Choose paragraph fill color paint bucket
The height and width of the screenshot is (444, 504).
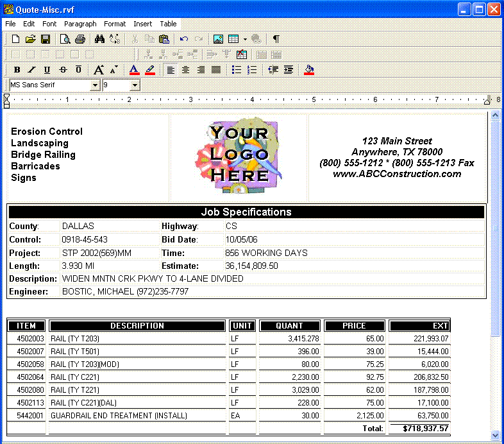click(309, 70)
